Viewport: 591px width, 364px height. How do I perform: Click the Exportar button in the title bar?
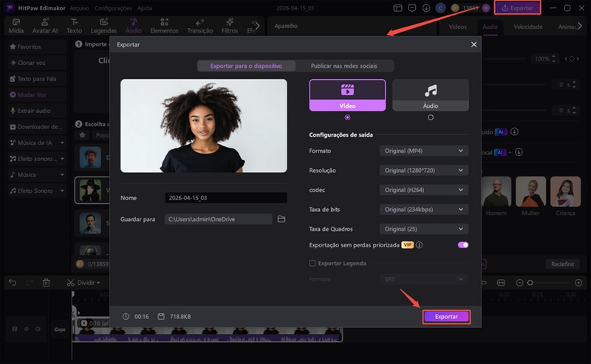click(517, 7)
